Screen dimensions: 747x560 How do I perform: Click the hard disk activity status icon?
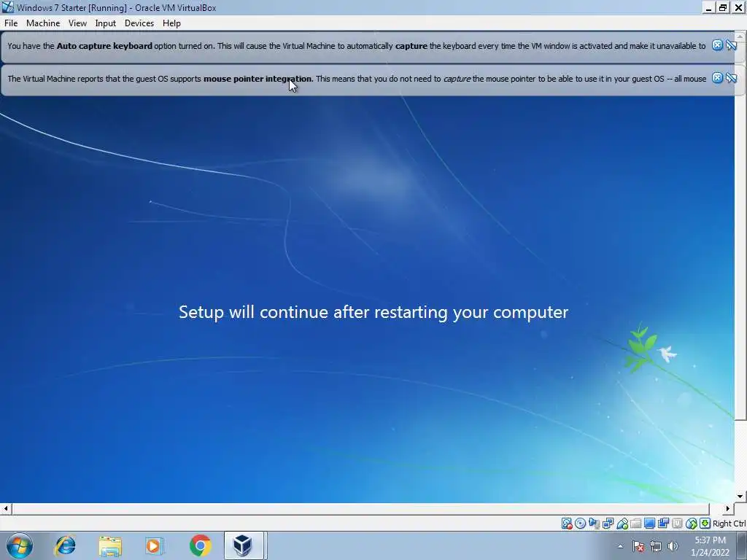click(x=566, y=524)
